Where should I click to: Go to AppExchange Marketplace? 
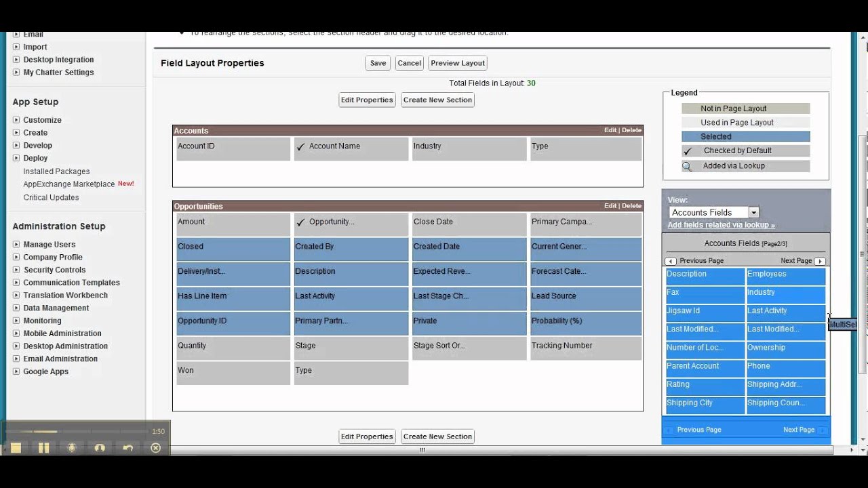click(69, 184)
